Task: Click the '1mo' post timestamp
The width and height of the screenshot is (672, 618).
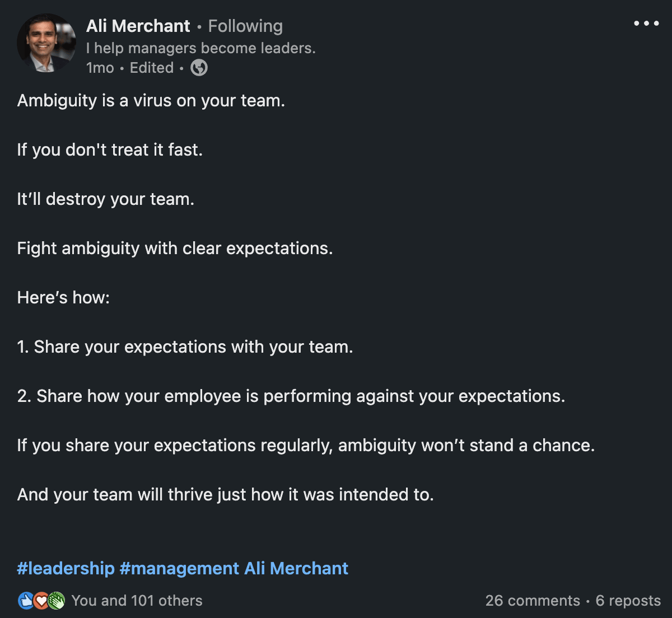Action: coord(100,68)
